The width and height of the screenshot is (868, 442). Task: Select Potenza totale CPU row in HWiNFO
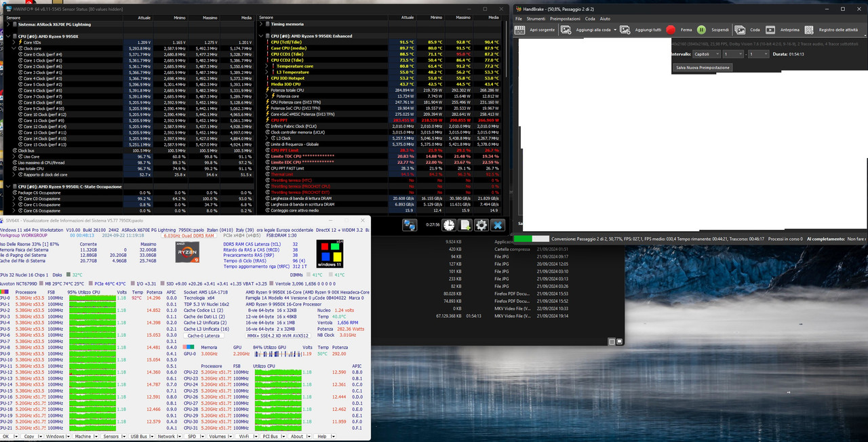382,90
